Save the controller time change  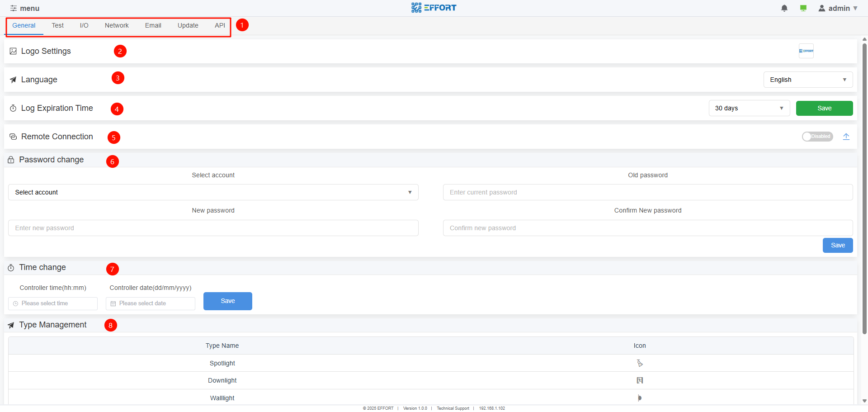point(227,301)
